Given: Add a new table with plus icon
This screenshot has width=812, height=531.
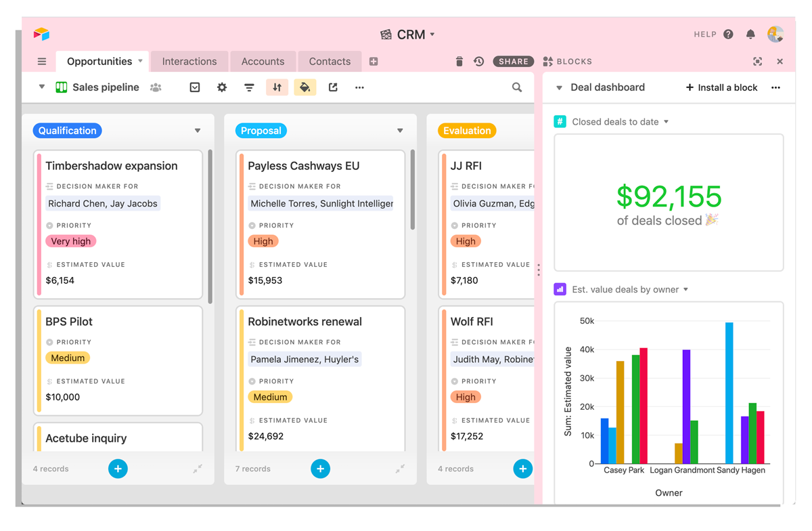Looking at the screenshot, I should pyautogui.click(x=374, y=62).
